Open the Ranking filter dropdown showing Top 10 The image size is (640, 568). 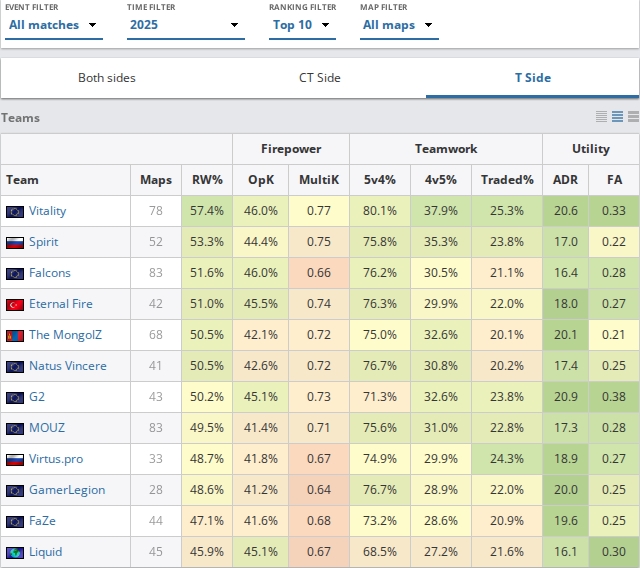click(302, 25)
